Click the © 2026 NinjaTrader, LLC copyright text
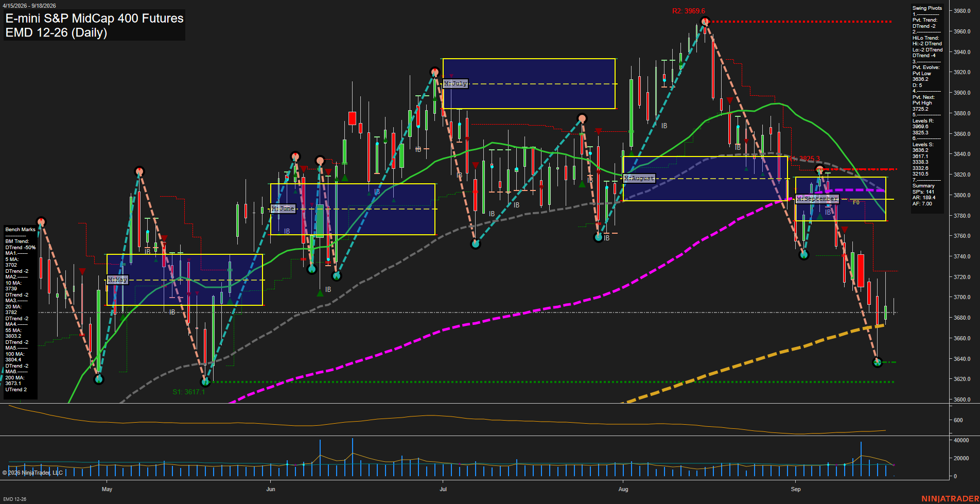980x504 pixels. pos(32,473)
